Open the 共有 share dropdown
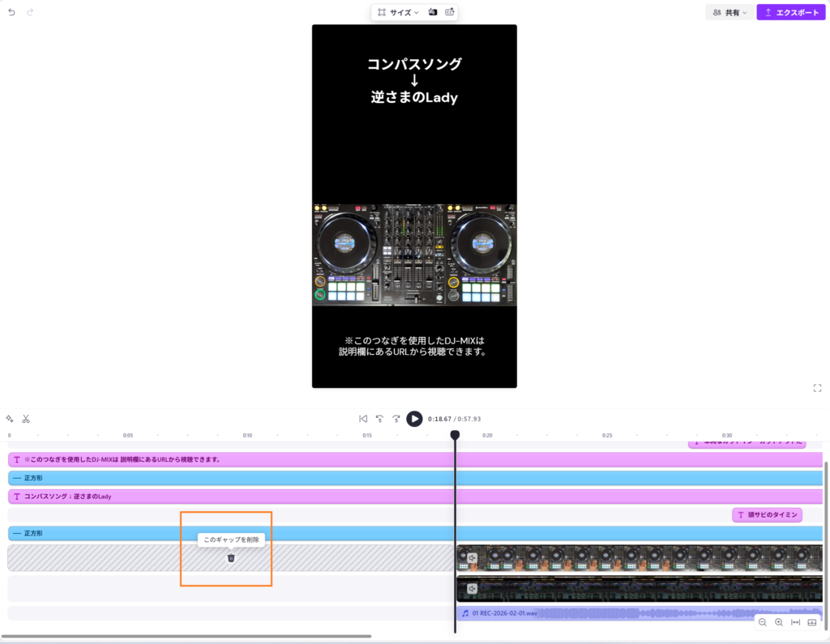 point(729,13)
